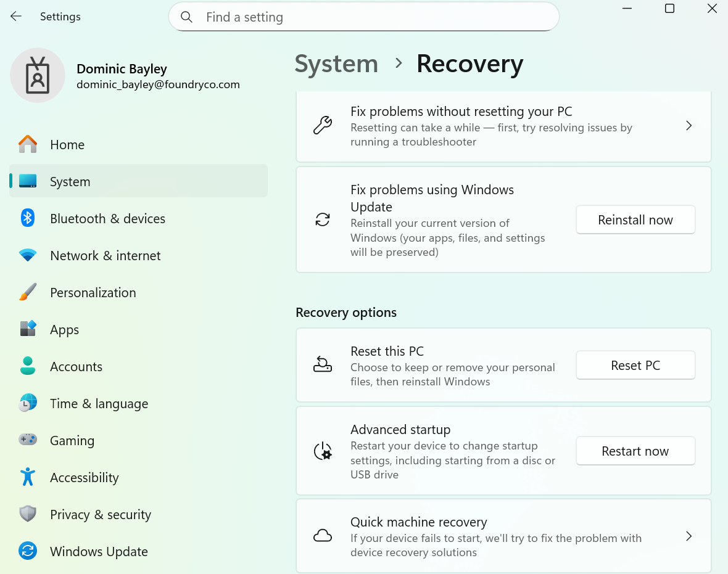The image size is (728, 574).
Task: Click the Network & internet Wi-Fi icon
Action: pyautogui.click(x=28, y=255)
